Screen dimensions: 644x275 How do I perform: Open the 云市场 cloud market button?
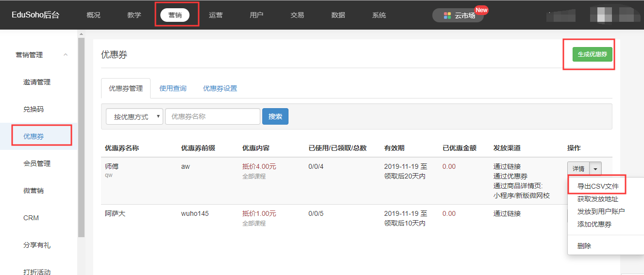tap(458, 16)
